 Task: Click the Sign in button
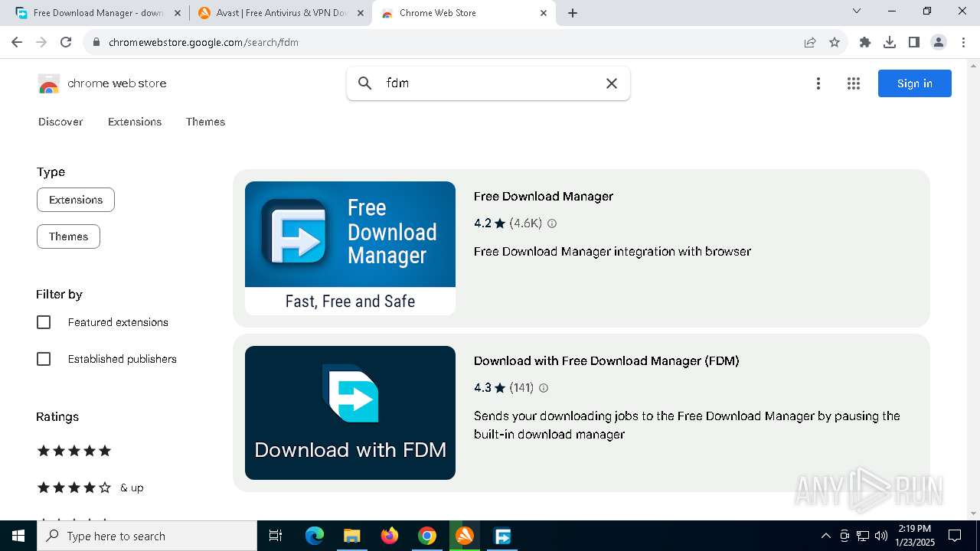point(915,83)
